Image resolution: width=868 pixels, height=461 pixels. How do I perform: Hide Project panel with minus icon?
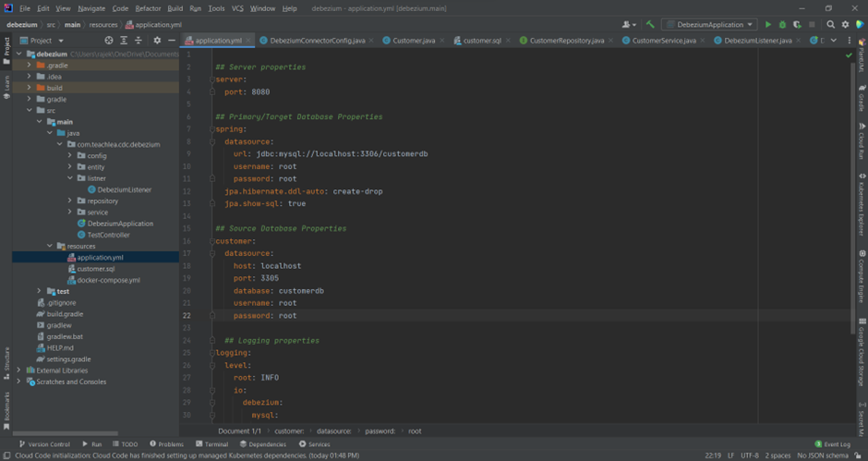pyautogui.click(x=172, y=41)
